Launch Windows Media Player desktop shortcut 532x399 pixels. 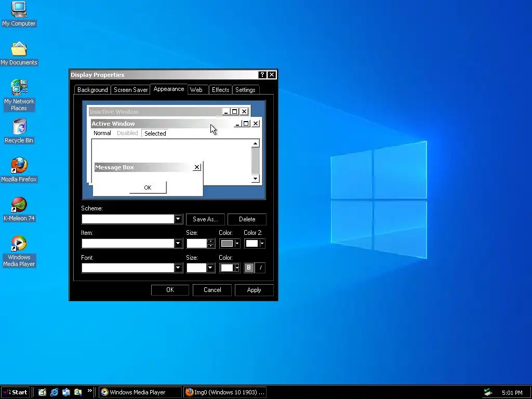pos(19,251)
